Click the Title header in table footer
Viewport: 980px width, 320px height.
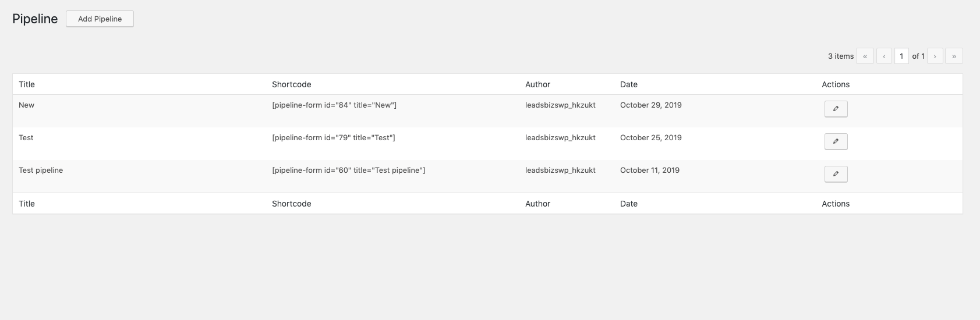[27, 204]
